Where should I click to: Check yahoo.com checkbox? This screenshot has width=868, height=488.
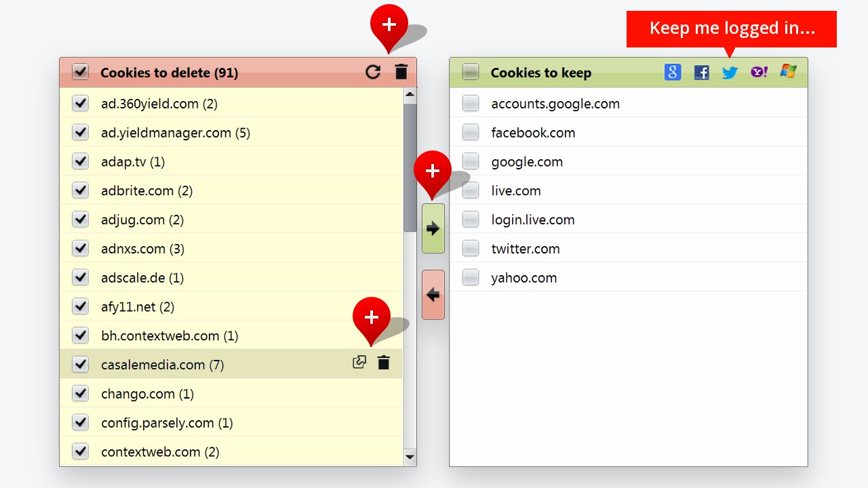471,278
